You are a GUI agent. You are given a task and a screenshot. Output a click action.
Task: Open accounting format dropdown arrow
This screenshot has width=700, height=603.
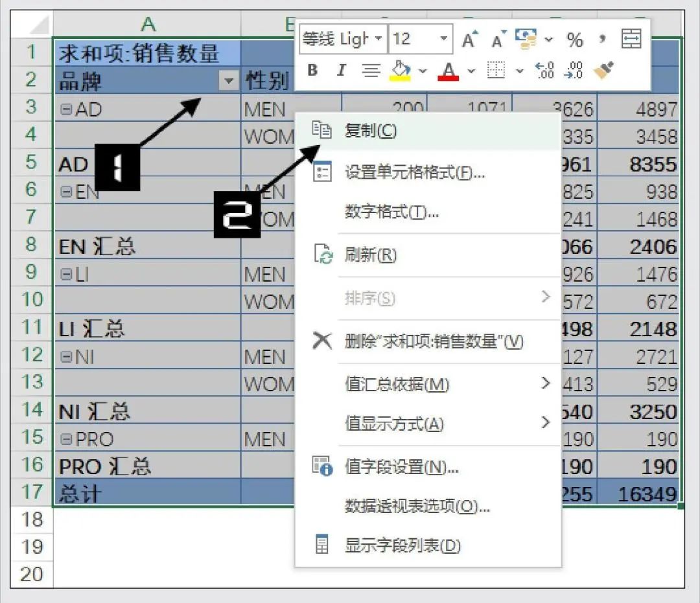point(549,40)
